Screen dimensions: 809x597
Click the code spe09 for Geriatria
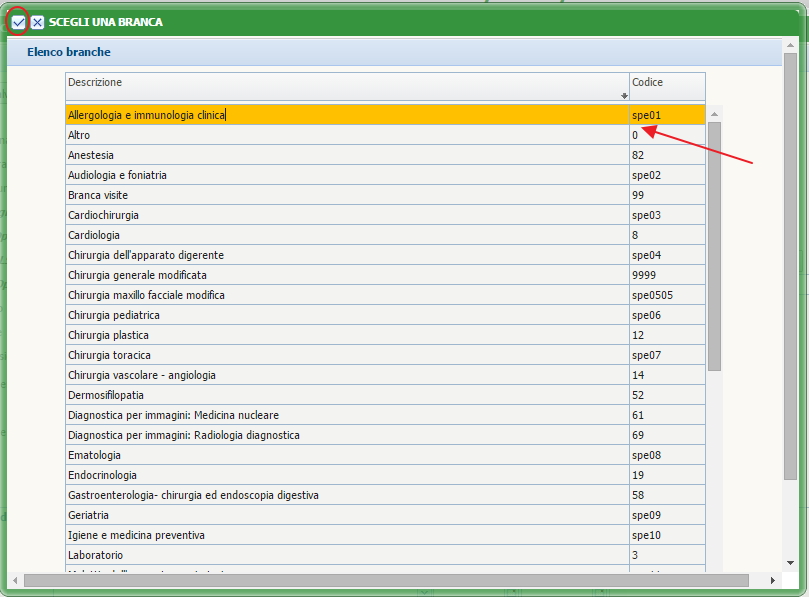coord(646,515)
